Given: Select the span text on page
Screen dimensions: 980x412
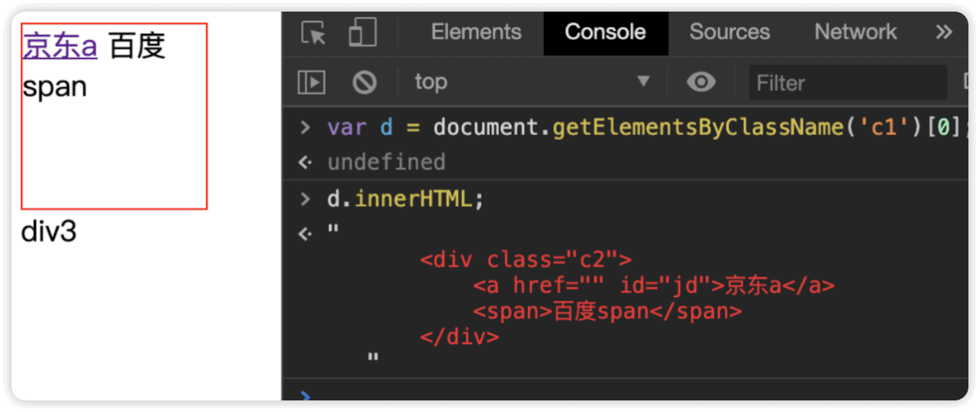Looking at the screenshot, I should pos(54,86).
